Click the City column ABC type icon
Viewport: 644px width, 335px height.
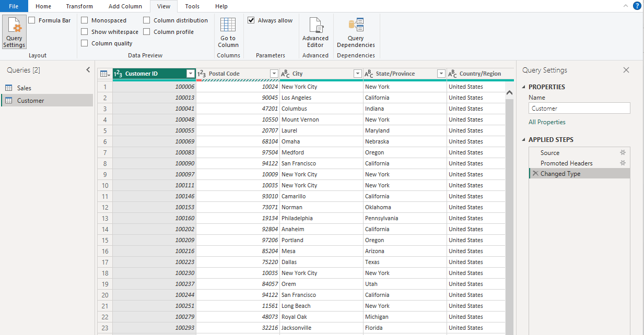[285, 74]
